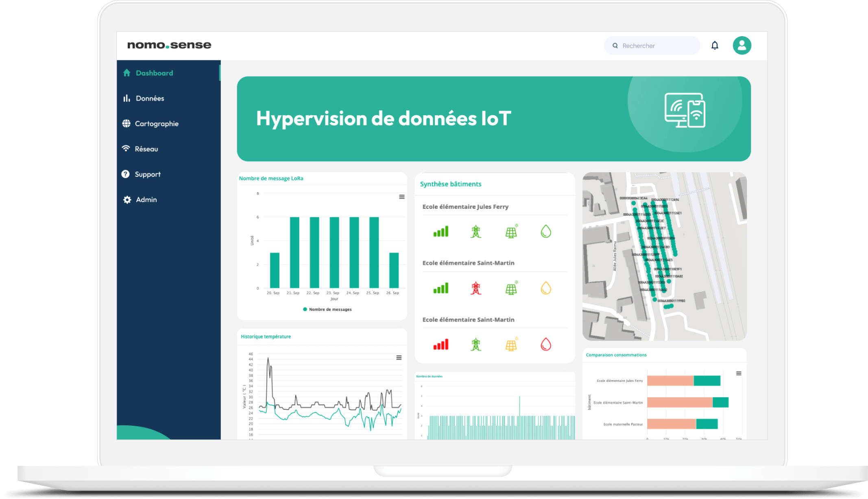Image resolution: width=868 pixels, height=499 pixels.
Task: Open the Comparaison consommations chart menu
Action: click(739, 374)
